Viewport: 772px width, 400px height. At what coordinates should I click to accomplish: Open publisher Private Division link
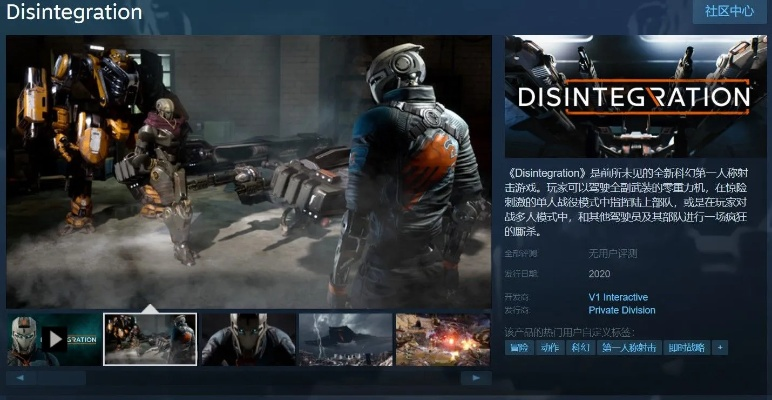[622, 310]
